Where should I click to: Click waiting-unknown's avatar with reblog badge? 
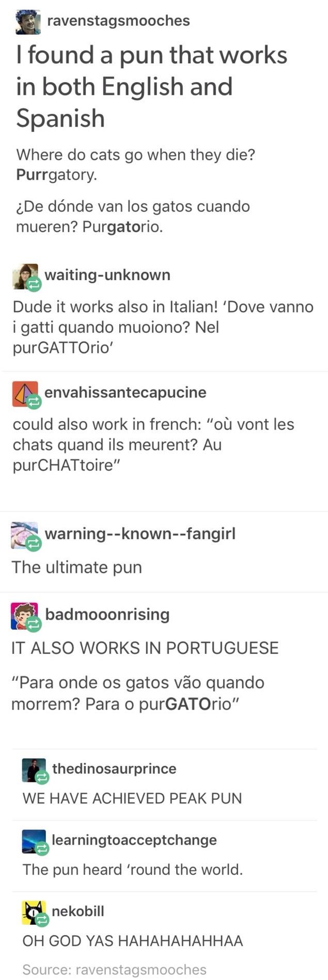tap(26, 277)
